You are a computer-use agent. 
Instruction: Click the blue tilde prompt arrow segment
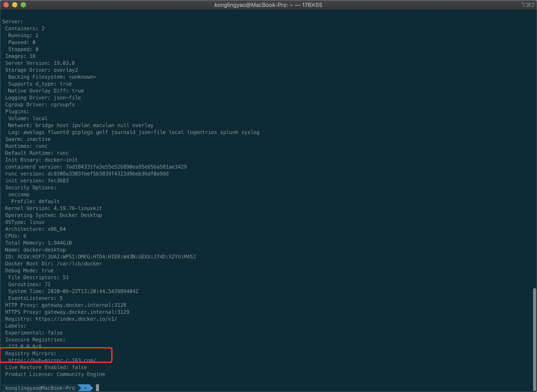[85, 388]
